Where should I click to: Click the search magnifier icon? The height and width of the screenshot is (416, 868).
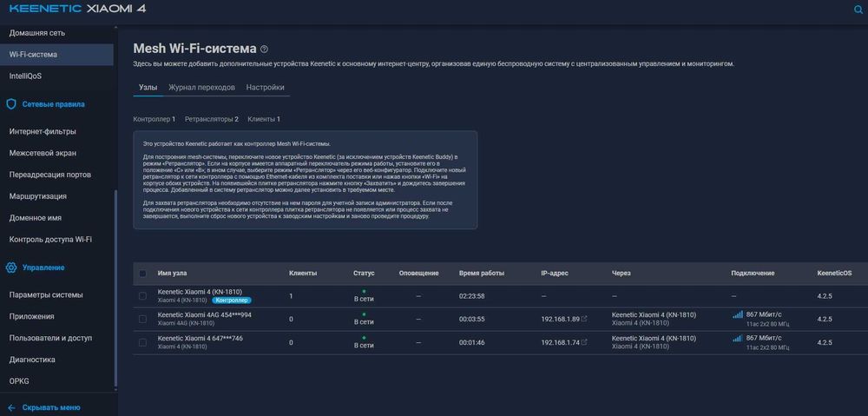(858, 10)
